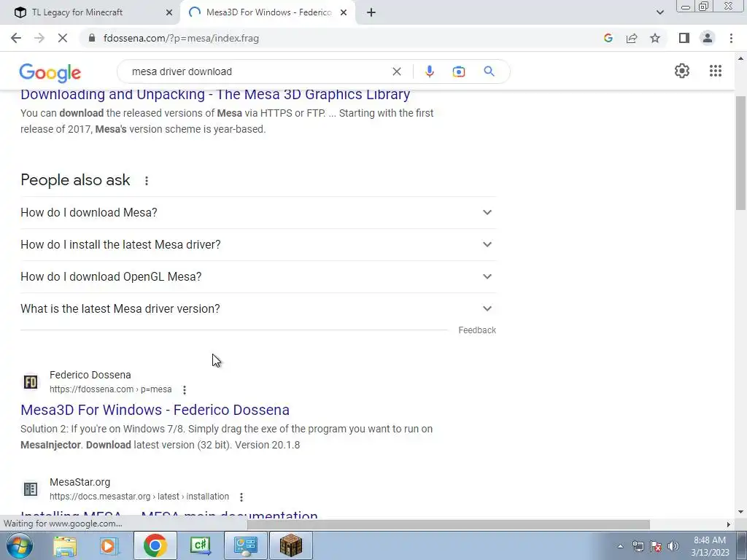Click the fdossena.com result URL

click(111, 389)
